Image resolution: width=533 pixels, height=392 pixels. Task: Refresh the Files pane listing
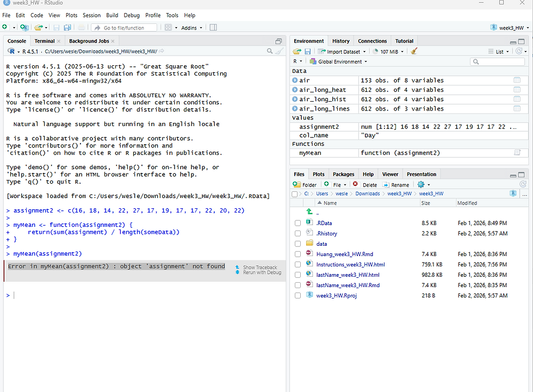[x=523, y=184]
